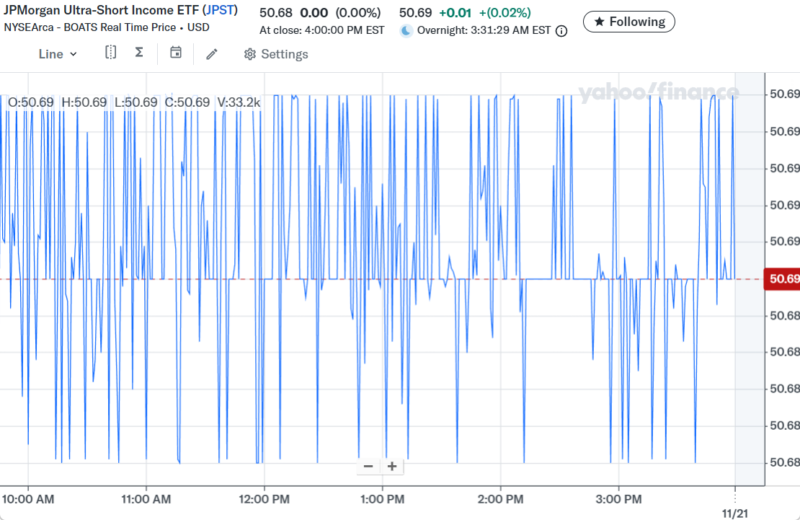Open the indicators sigma icon
Image resolution: width=800 pixels, height=520 pixels.
(x=139, y=53)
